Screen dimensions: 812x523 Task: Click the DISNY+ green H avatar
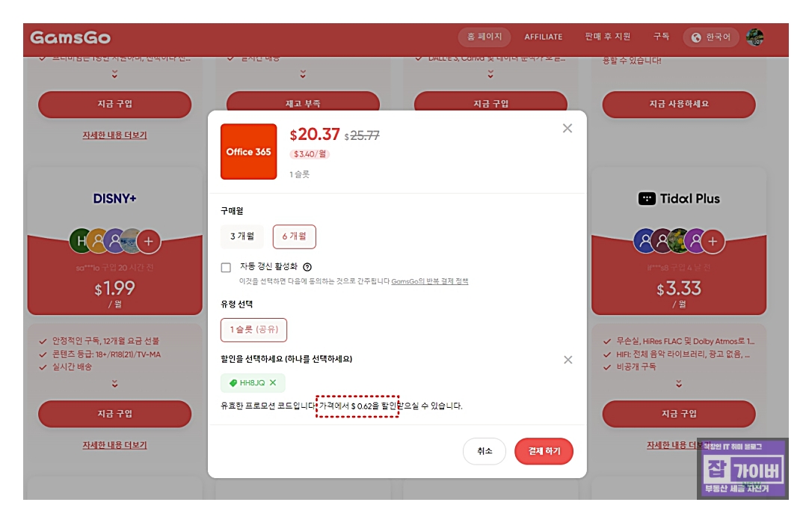81,240
